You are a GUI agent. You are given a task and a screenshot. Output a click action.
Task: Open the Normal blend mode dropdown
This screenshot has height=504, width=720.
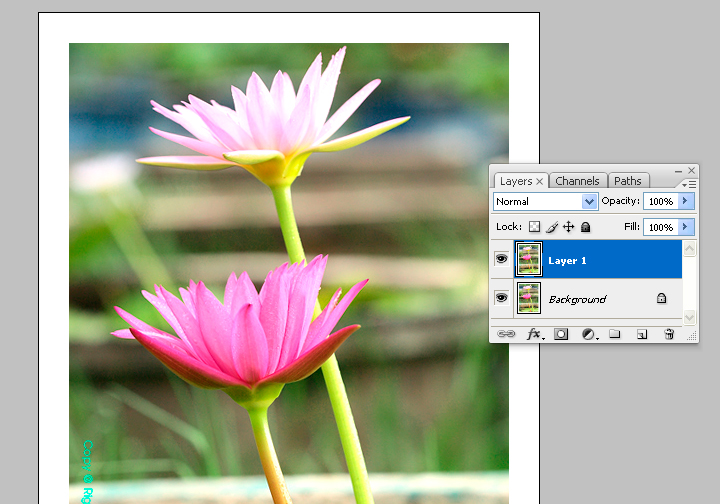[546, 202]
